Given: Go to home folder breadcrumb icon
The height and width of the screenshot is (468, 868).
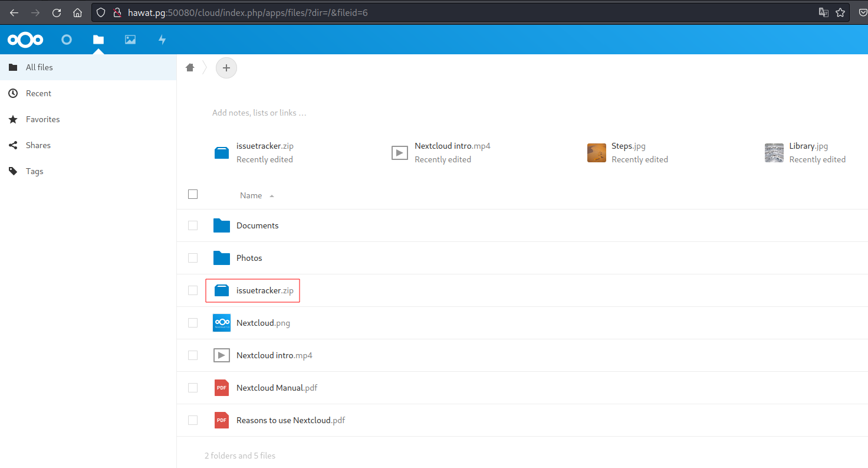Looking at the screenshot, I should coord(190,68).
